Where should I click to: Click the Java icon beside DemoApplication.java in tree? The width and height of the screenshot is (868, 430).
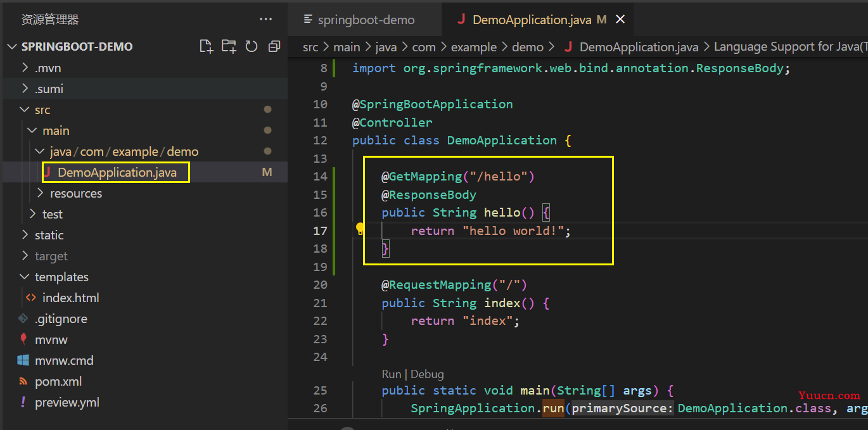pyautogui.click(x=47, y=172)
